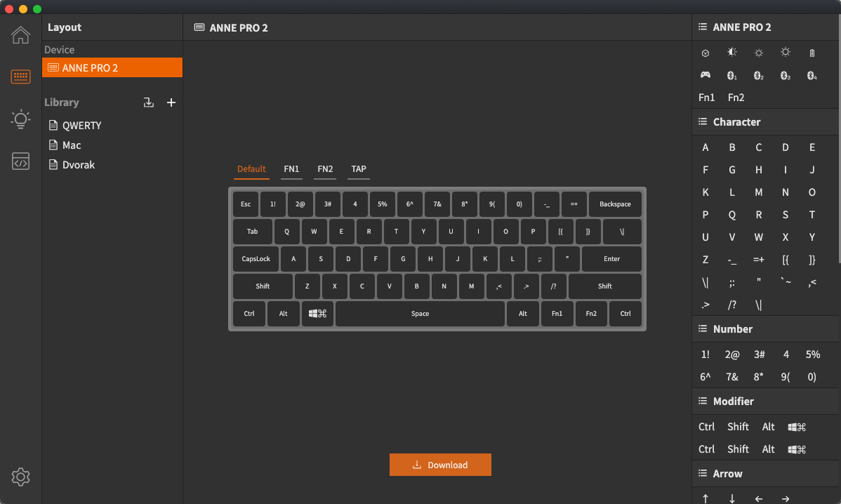Open the Macro code sidebar section
The width and height of the screenshot is (841, 504).
[20, 161]
